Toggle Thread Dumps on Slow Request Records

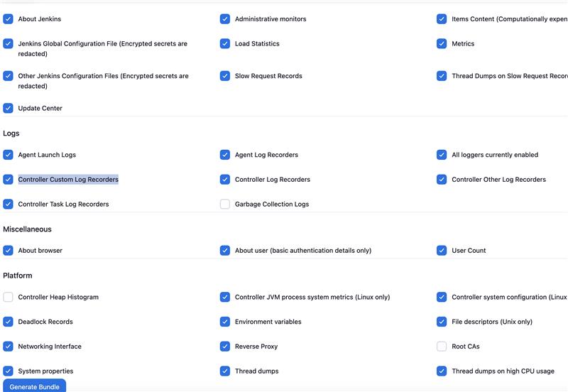click(442, 76)
